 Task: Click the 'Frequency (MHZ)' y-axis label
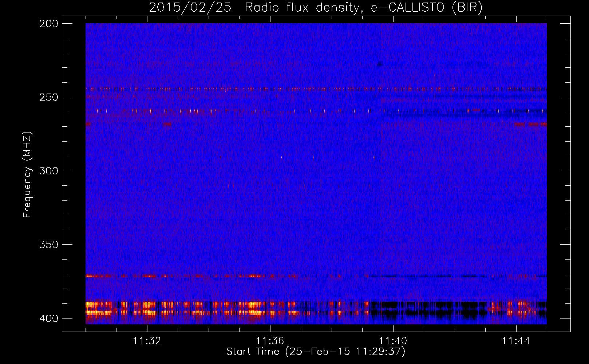point(27,174)
